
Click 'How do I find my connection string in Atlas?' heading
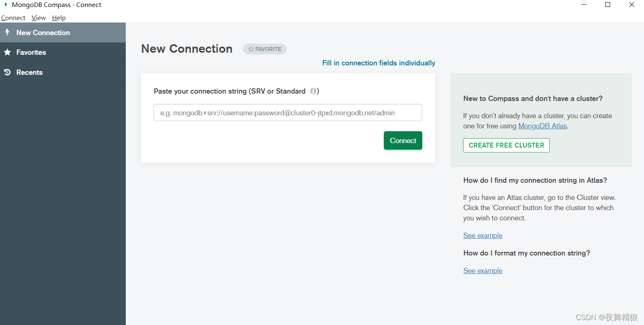tap(535, 180)
